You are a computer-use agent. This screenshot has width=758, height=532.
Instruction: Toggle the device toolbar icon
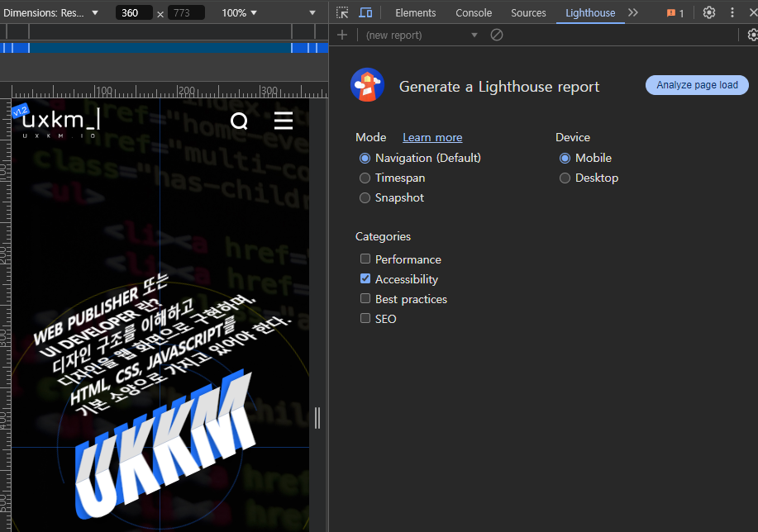pos(365,12)
